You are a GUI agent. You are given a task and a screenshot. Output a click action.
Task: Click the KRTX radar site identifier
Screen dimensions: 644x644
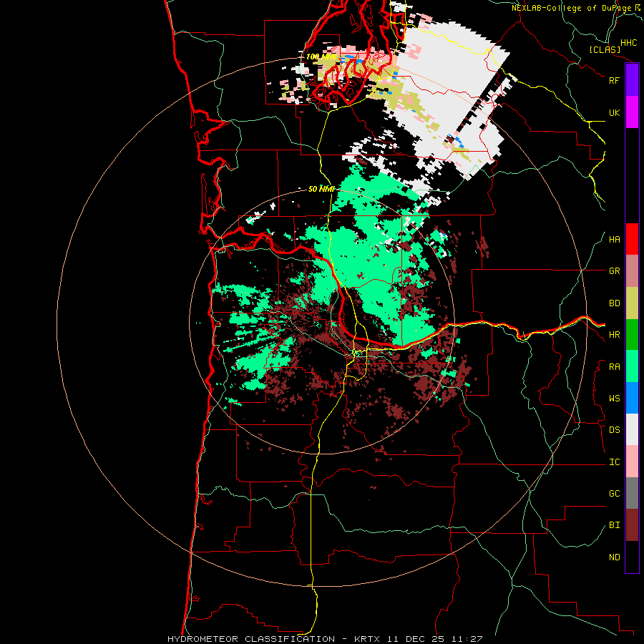(369, 639)
